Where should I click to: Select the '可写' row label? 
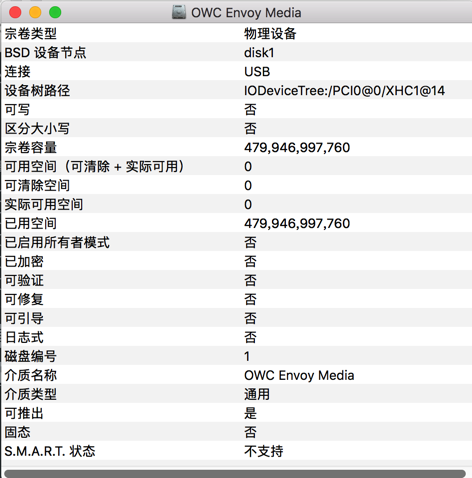(x=17, y=110)
